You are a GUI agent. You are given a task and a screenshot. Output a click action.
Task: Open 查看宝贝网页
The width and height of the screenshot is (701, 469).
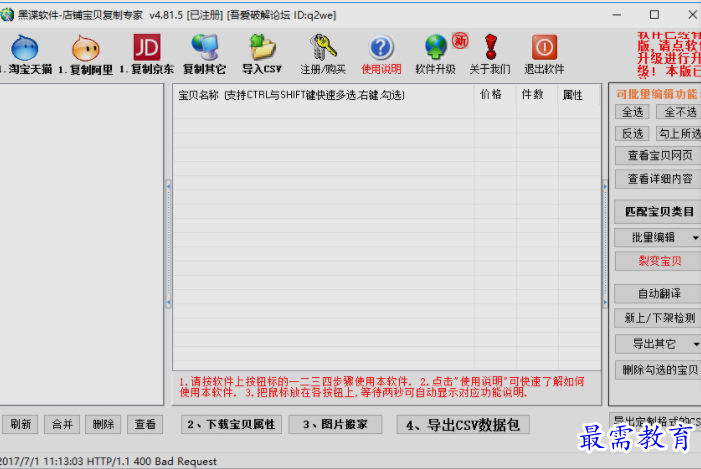(659, 155)
